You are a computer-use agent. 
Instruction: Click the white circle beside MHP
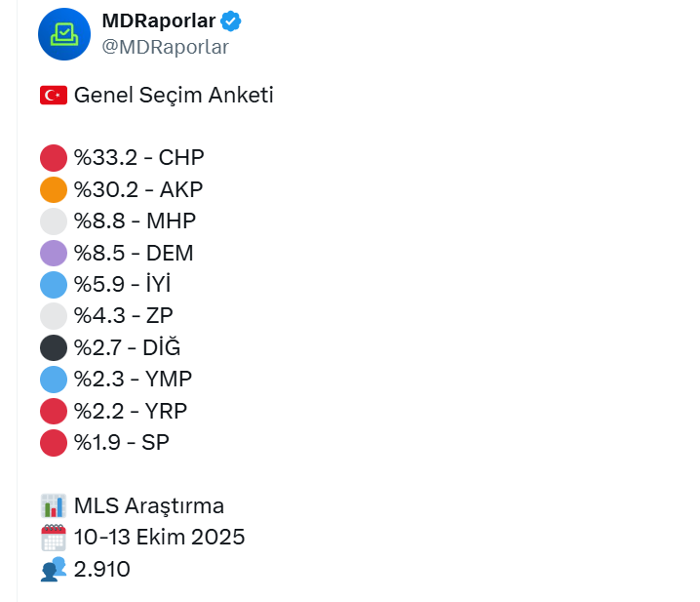click(54, 221)
